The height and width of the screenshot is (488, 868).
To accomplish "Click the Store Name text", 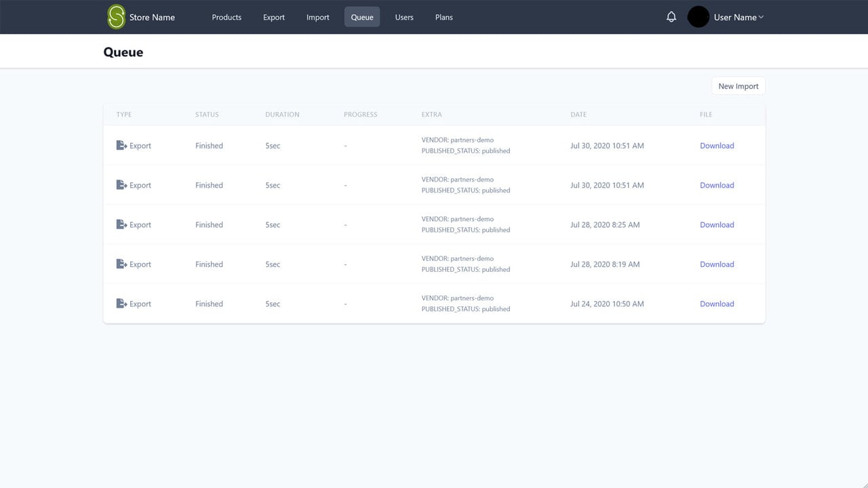I will (x=152, y=18).
